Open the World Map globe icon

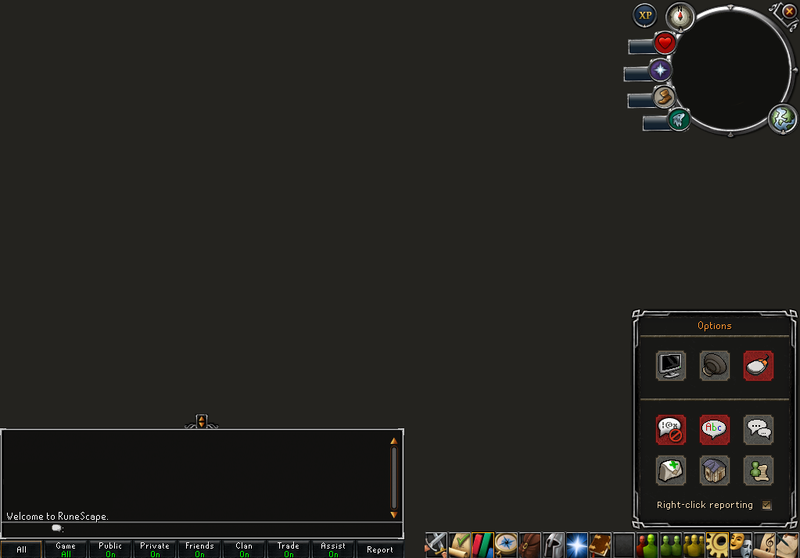[x=783, y=119]
